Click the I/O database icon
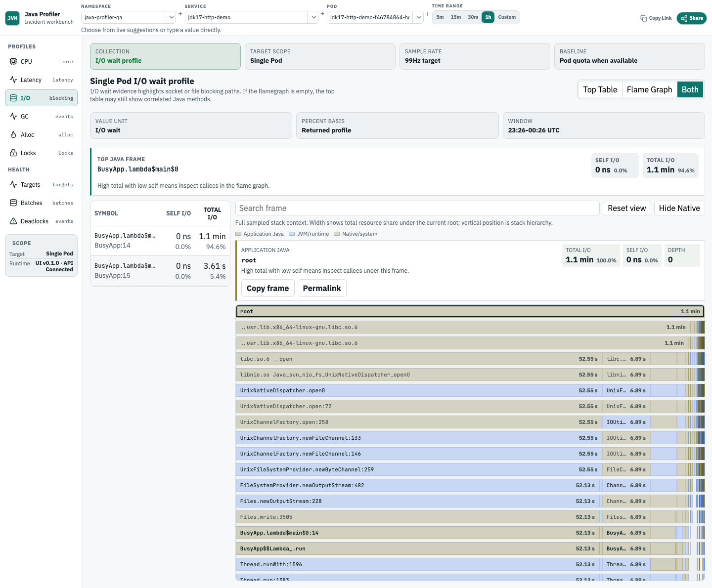Viewport: 712px width, 588px height. pyautogui.click(x=13, y=98)
